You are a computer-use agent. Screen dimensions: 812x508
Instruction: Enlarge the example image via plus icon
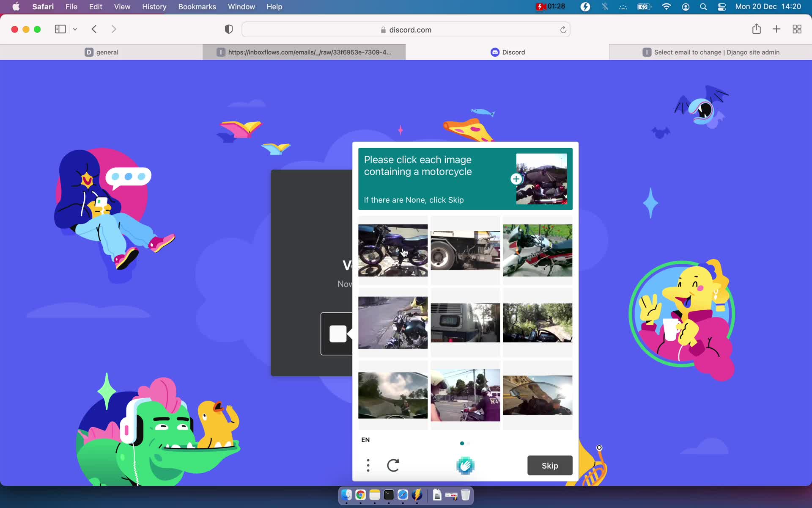point(516,179)
